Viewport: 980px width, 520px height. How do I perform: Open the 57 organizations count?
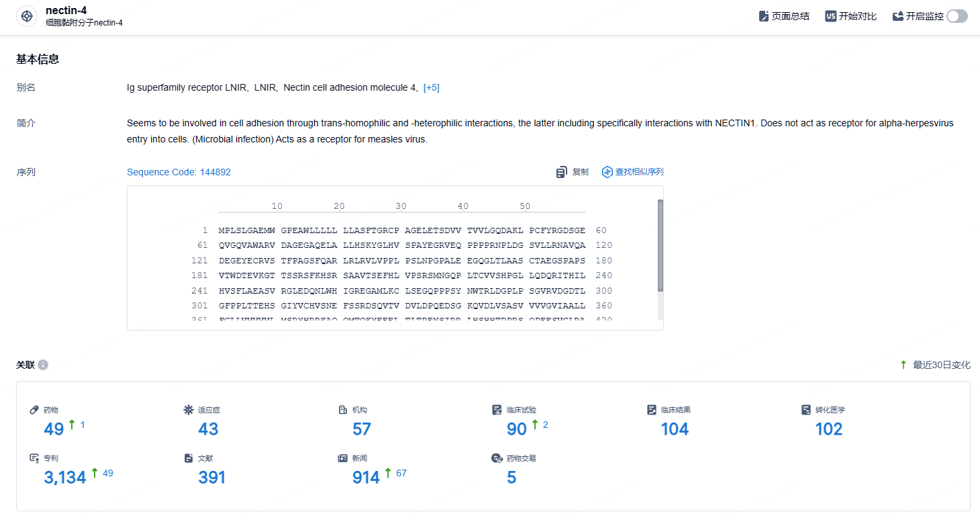click(362, 429)
